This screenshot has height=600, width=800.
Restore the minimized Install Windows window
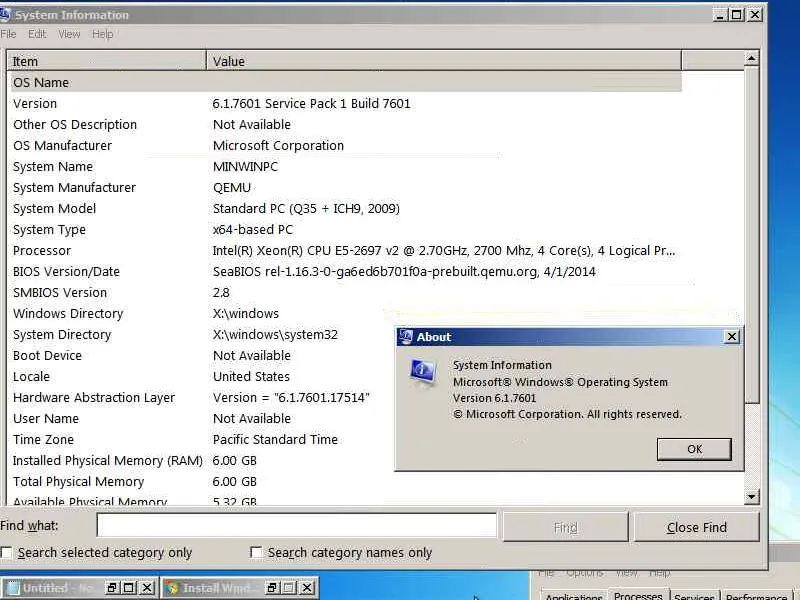click(272, 588)
